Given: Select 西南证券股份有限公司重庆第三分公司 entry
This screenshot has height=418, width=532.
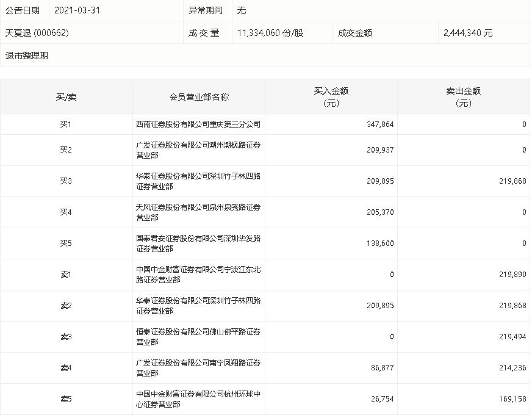Looking at the screenshot, I should tap(198, 124).
